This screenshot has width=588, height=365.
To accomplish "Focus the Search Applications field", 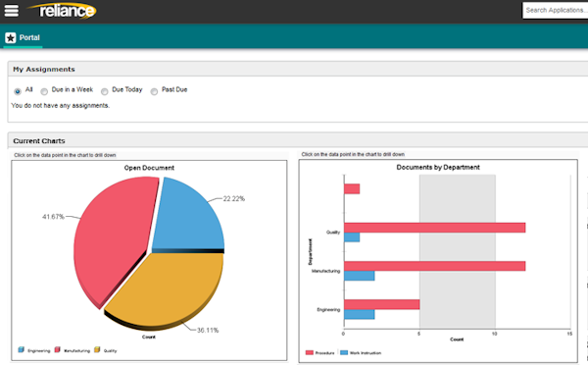I will pos(556,10).
